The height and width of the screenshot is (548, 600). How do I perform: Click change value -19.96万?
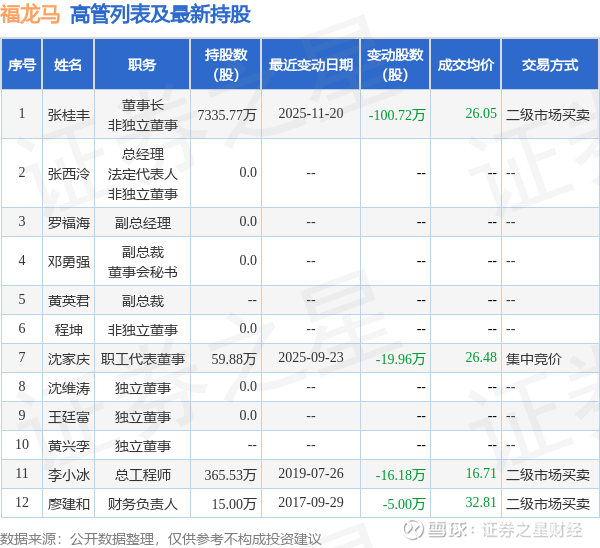[x=400, y=359]
